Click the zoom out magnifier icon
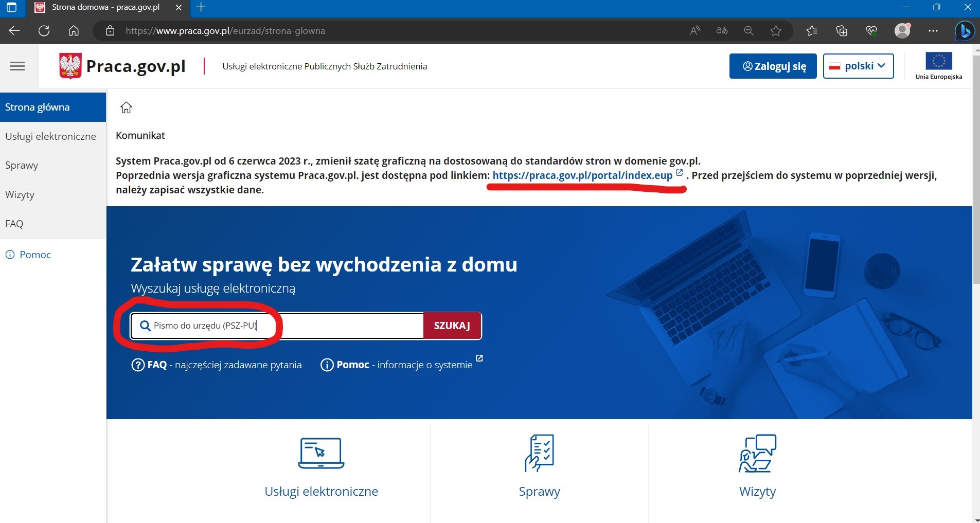The width and height of the screenshot is (980, 523). pos(749,31)
